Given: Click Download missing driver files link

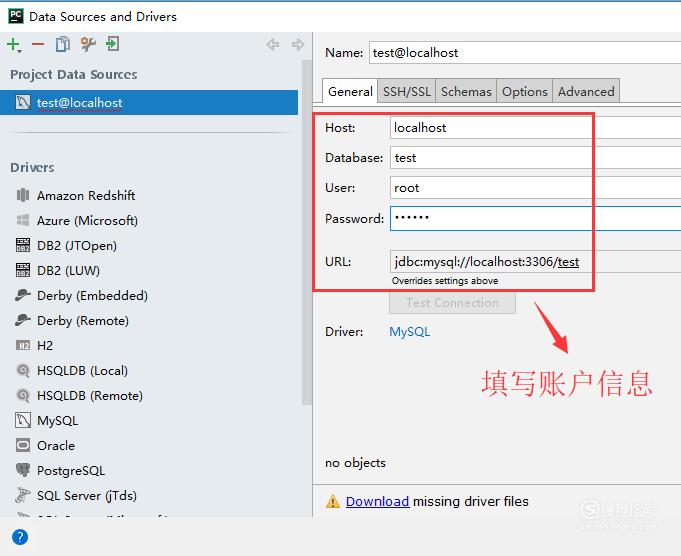Looking at the screenshot, I should pyautogui.click(x=377, y=501).
